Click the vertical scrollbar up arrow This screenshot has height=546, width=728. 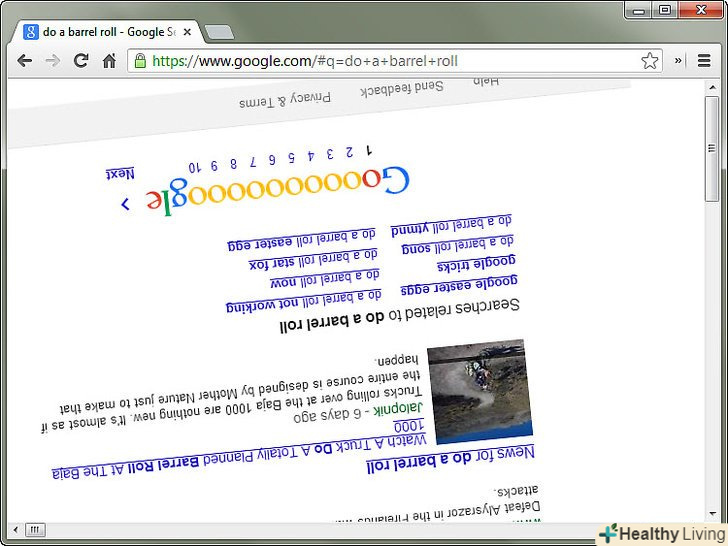712,87
